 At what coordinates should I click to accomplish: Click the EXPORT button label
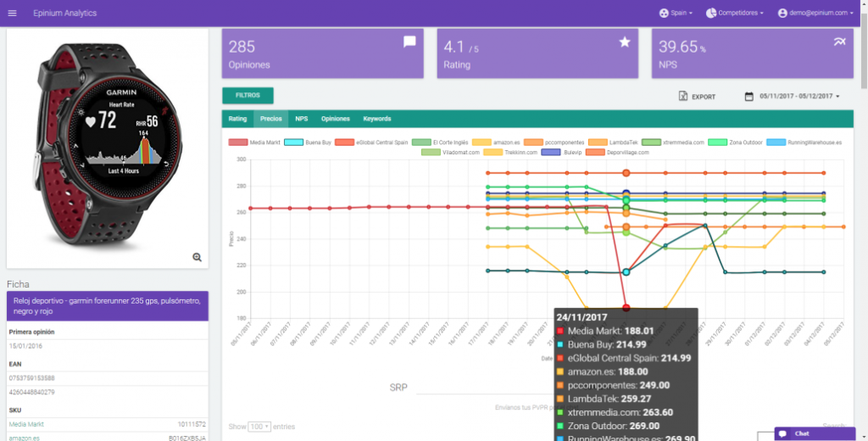704,97
